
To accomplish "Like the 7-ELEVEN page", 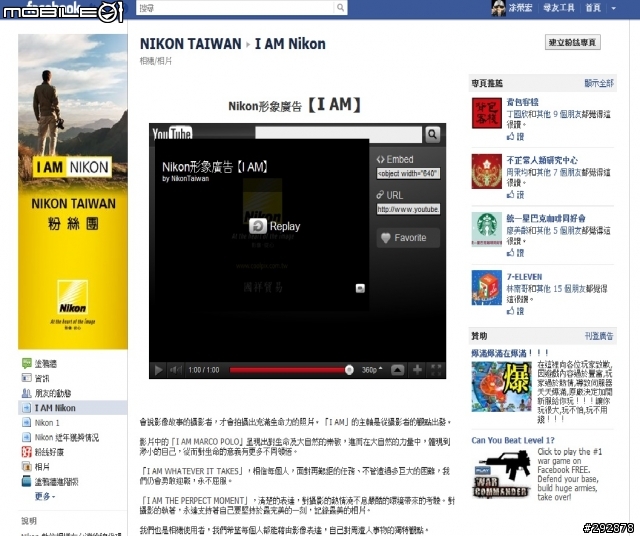I will click(515, 311).
